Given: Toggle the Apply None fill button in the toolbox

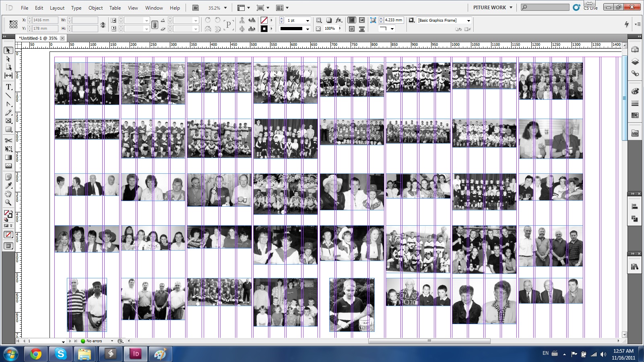Looking at the screenshot, I should [8, 235].
